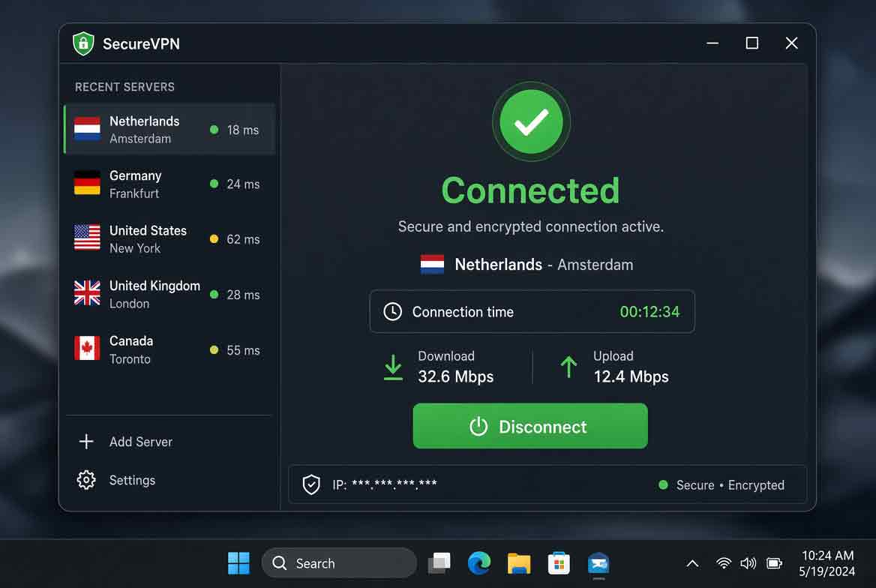The width and height of the screenshot is (876, 588).
Task: Click the masked IP address text
Action: click(394, 484)
